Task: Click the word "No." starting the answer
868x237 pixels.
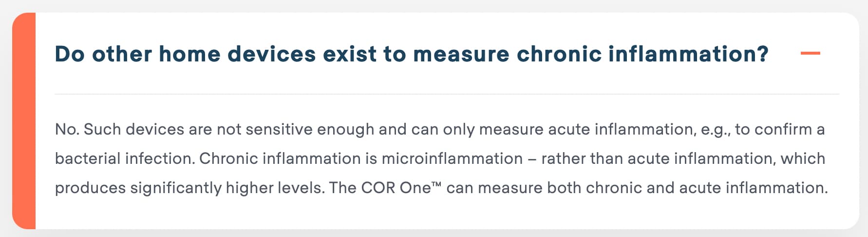Action: click(x=67, y=129)
